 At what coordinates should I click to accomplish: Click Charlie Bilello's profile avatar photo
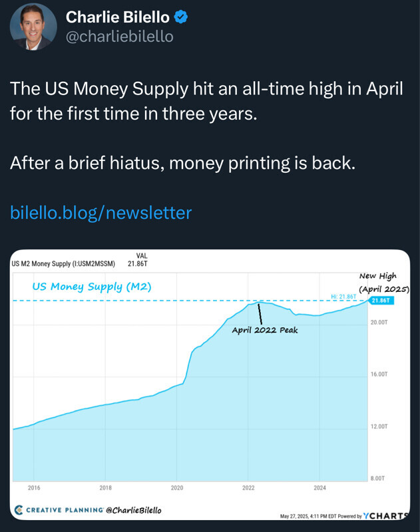(33, 27)
